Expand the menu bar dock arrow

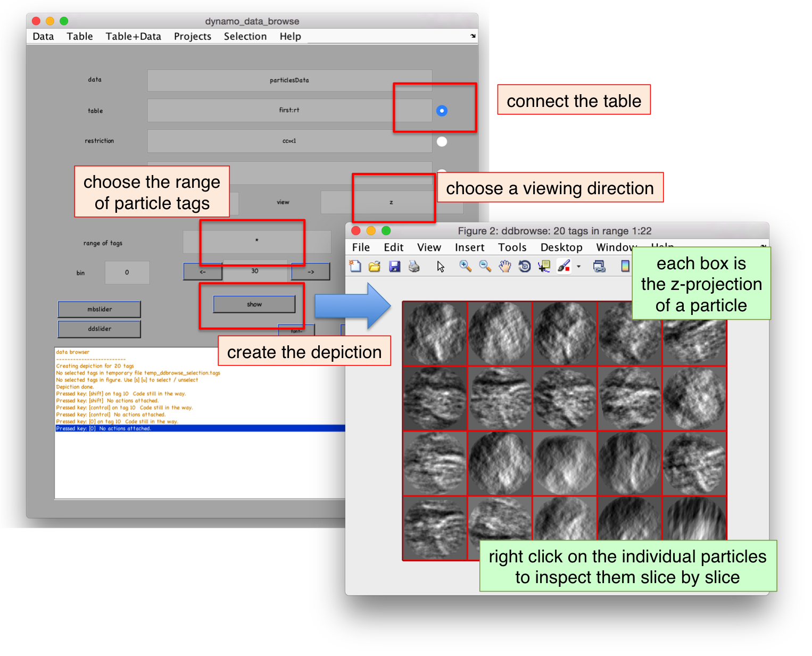[x=473, y=36]
